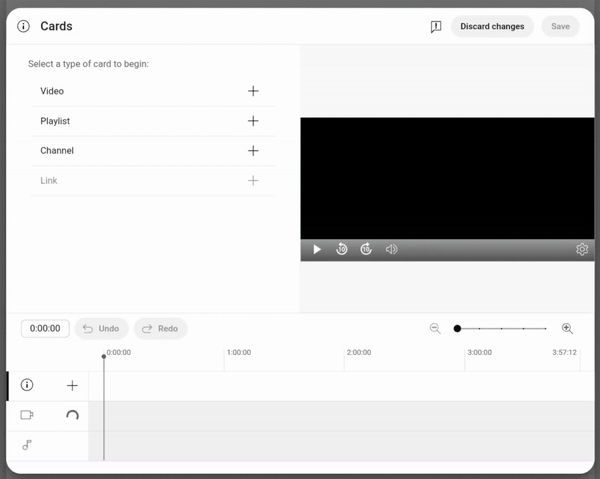The image size is (600, 479).
Task: Click the Discard changes button
Action: pyautogui.click(x=492, y=26)
